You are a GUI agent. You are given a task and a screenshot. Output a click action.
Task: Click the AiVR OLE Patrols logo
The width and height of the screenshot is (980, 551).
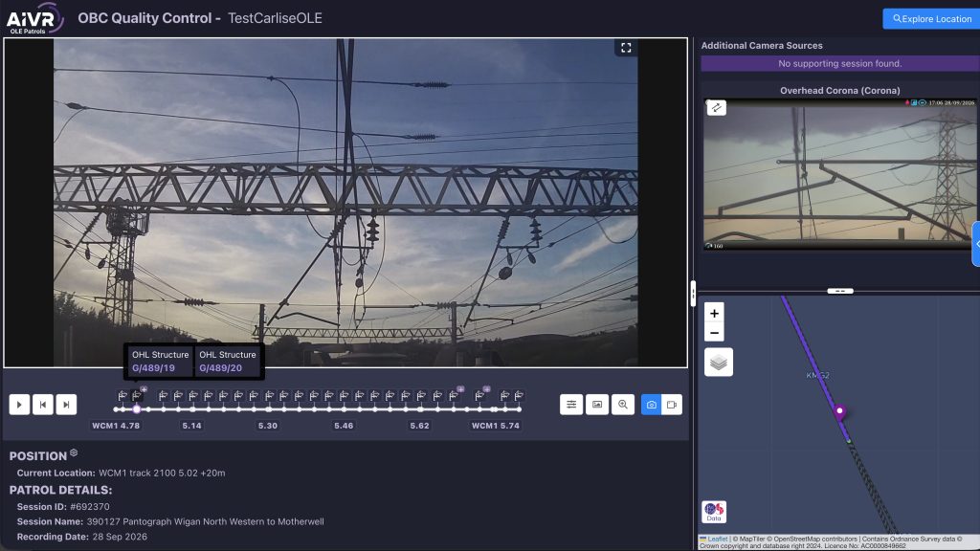[34, 19]
